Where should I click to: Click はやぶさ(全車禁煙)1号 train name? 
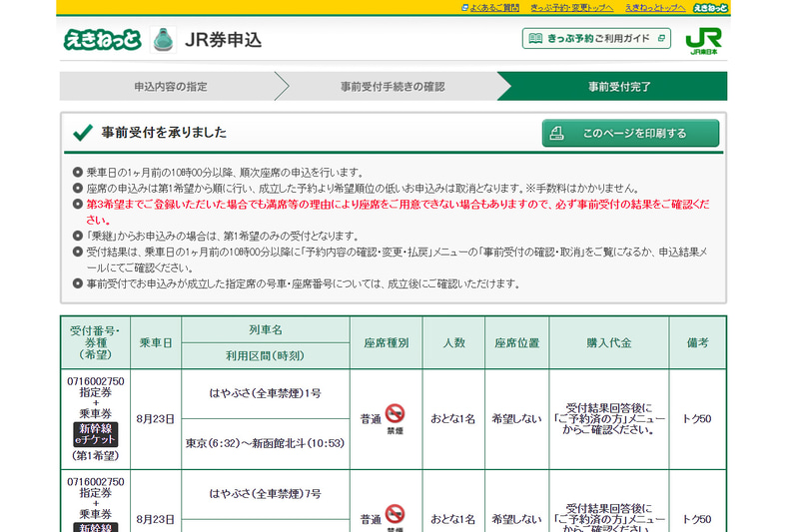click(266, 393)
